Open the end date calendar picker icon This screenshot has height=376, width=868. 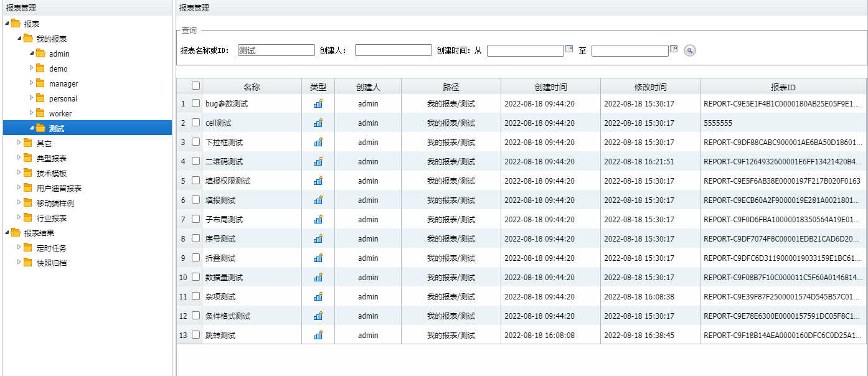tap(673, 49)
